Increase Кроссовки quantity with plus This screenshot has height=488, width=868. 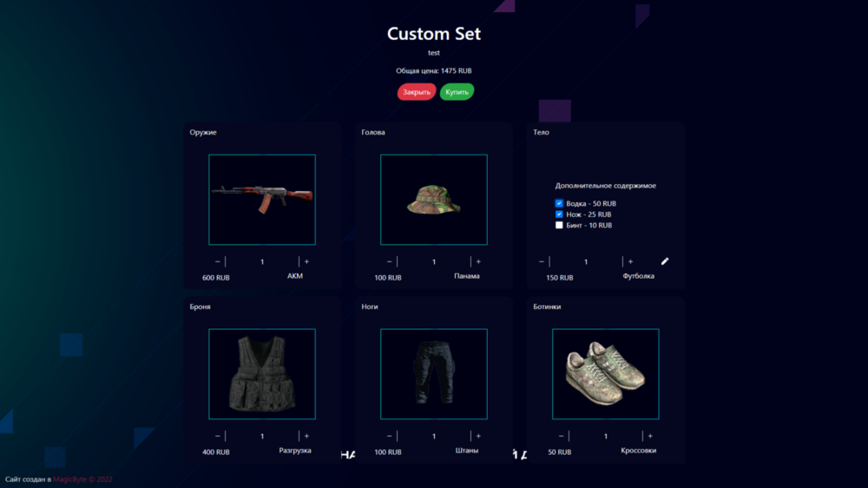coord(650,436)
